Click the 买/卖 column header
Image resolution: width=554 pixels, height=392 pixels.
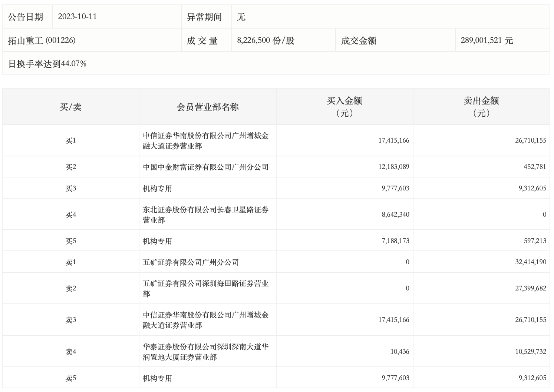[x=70, y=107]
